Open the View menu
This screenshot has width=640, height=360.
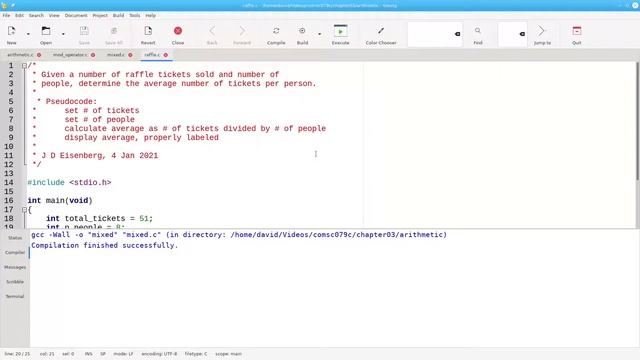(x=54, y=16)
